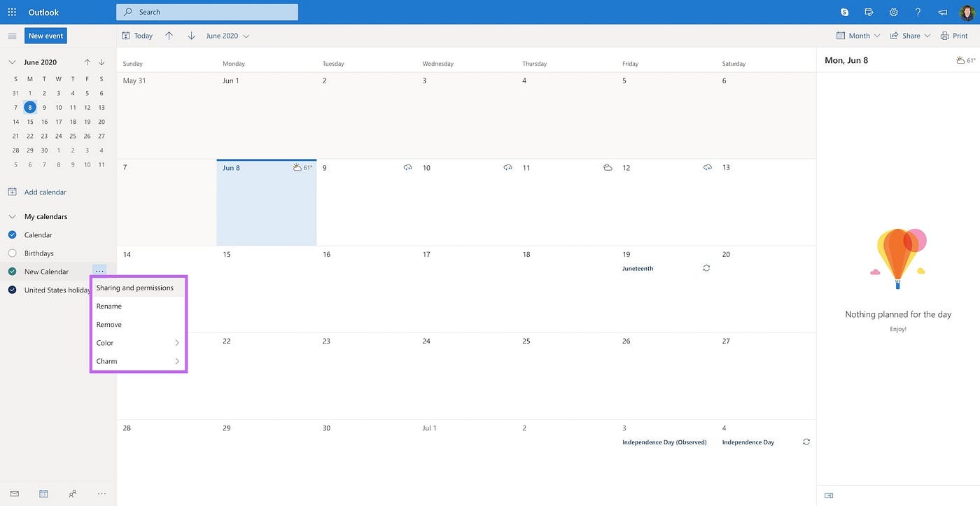Jump to Today
The height and width of the screenshot is (506, 980).
(x=137, y=36)
